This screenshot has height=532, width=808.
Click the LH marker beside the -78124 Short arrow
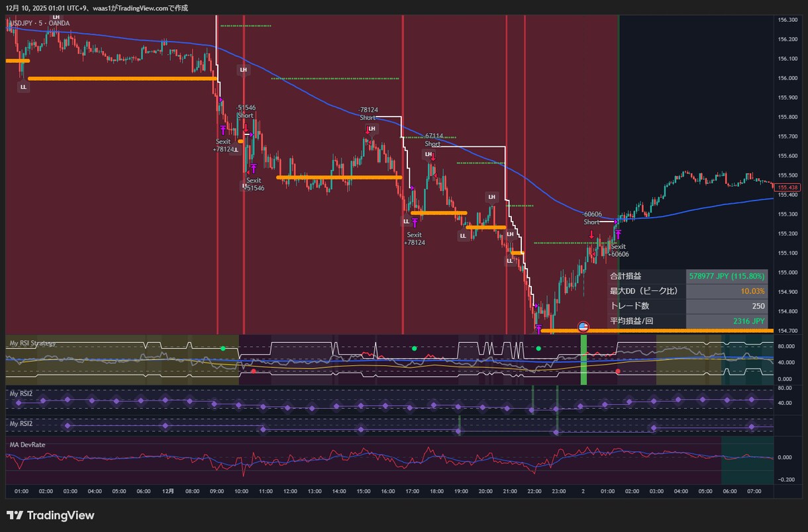point(372,128)
